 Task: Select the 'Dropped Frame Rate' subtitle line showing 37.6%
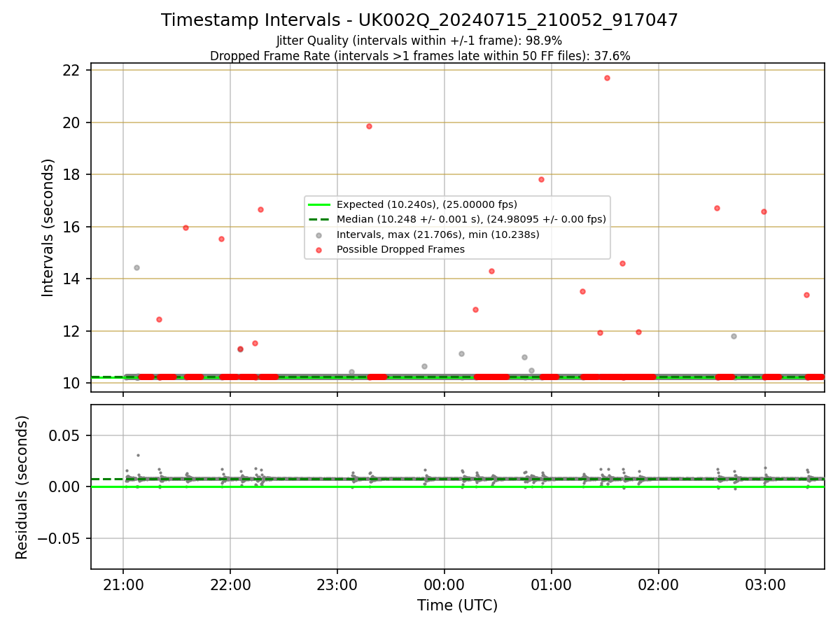click(x=420, y=56)
